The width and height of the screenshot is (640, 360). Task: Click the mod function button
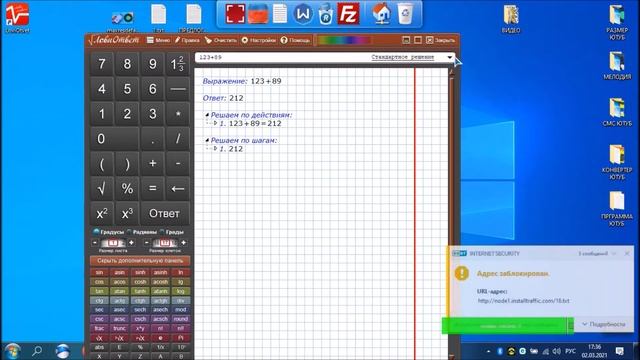(x=181, y=309)
